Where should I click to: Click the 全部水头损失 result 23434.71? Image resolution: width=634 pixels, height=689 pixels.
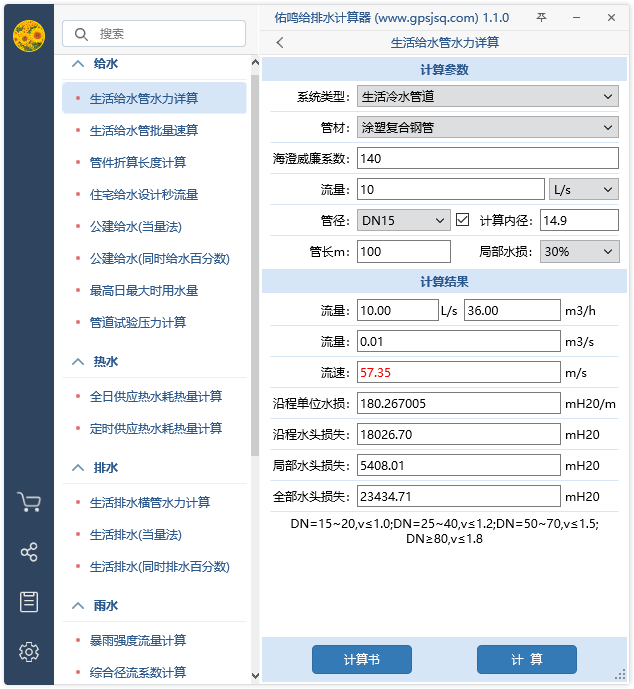tap(459, 496)
